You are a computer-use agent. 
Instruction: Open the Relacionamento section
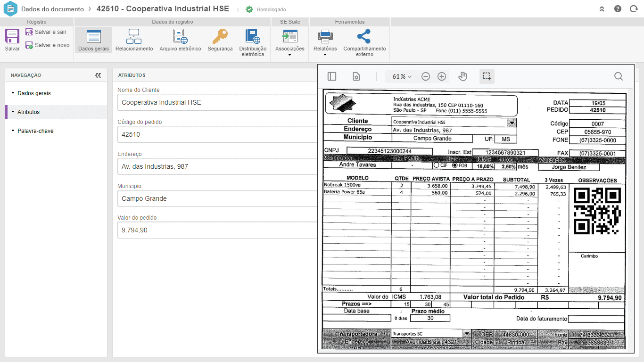point(134,40)
